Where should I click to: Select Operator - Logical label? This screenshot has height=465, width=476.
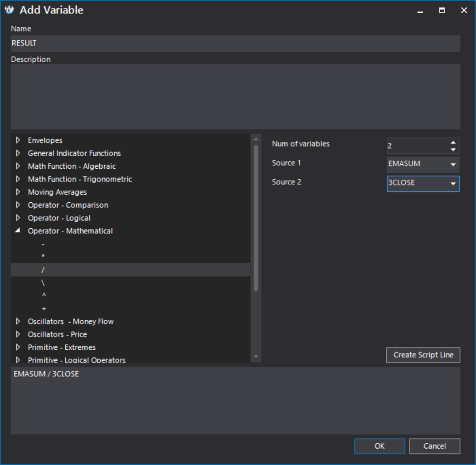click(59, 218)
